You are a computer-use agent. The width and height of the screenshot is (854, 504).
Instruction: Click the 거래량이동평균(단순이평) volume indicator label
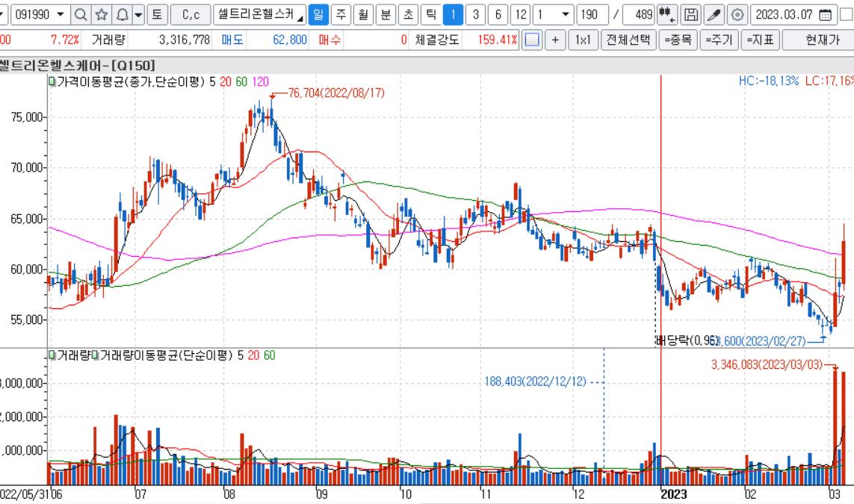[167, 355]
